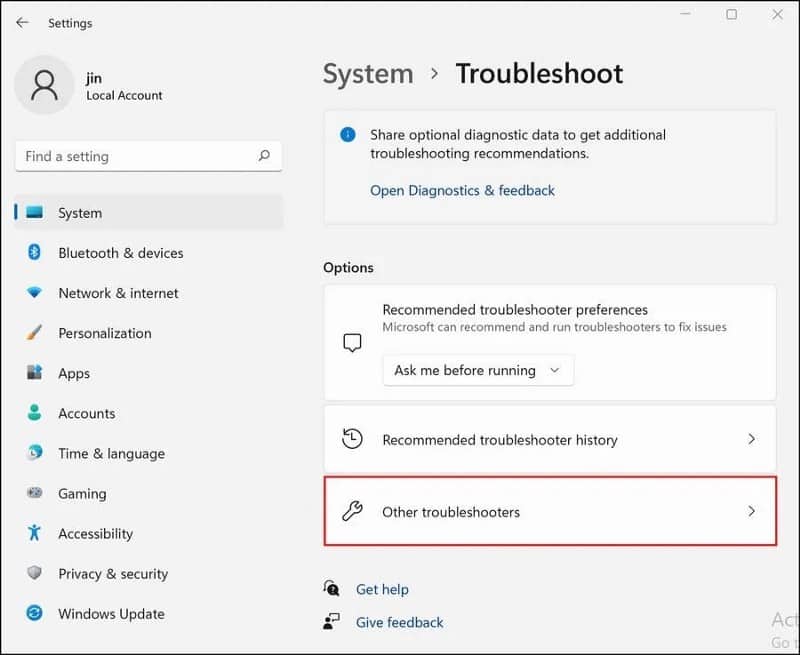800x655 pixels.
Task: Open Diagnostics & feedback link
Action: pyautogui.click(x=462, y=190)
